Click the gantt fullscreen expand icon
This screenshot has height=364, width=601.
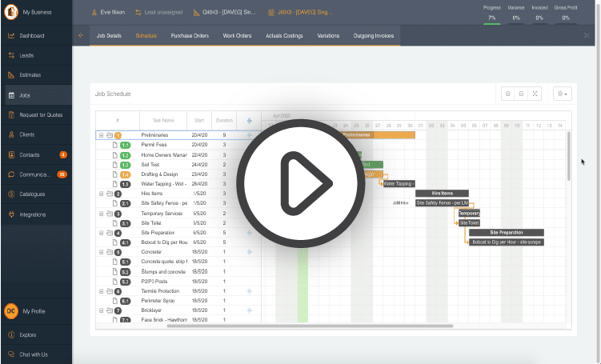coord(535,94)
